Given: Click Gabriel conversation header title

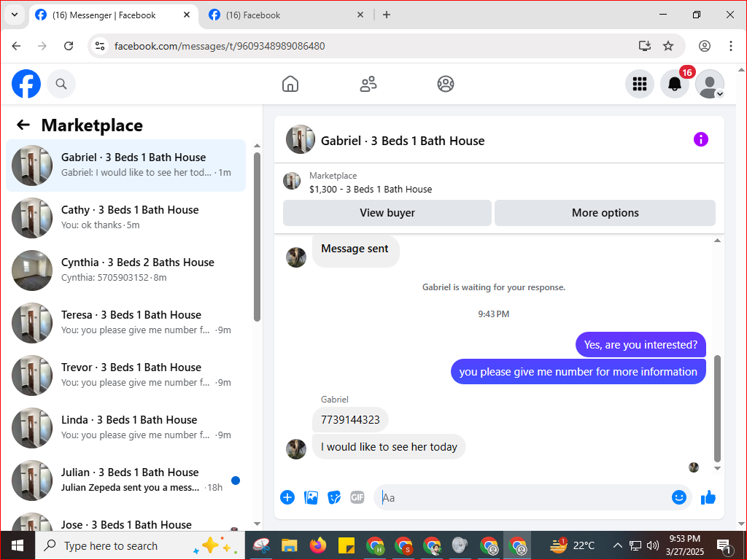Looking at the screenshot, I should point(403,141).
